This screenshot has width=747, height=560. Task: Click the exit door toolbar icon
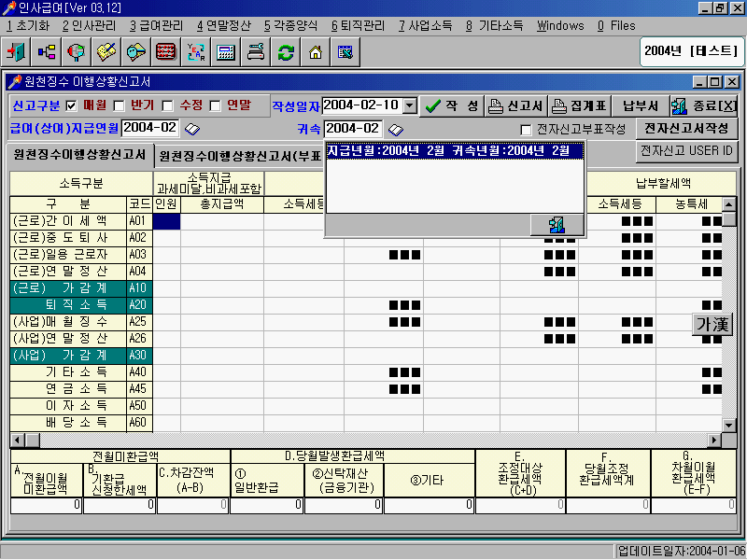18,52
